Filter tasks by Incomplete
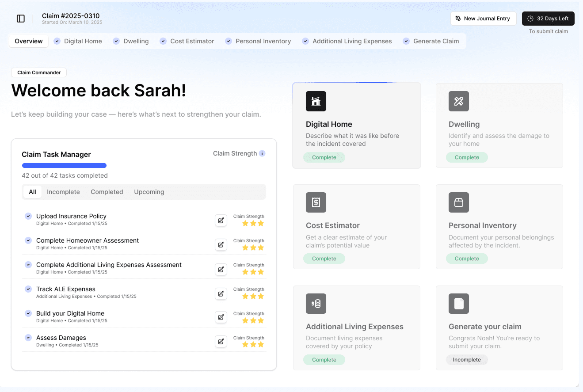 click(63, 192)
